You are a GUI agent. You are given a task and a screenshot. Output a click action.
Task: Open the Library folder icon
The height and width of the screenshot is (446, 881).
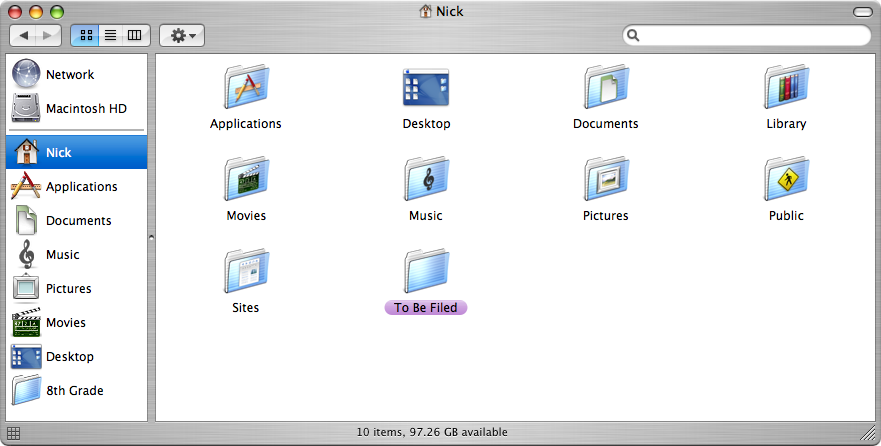(786, 87)
